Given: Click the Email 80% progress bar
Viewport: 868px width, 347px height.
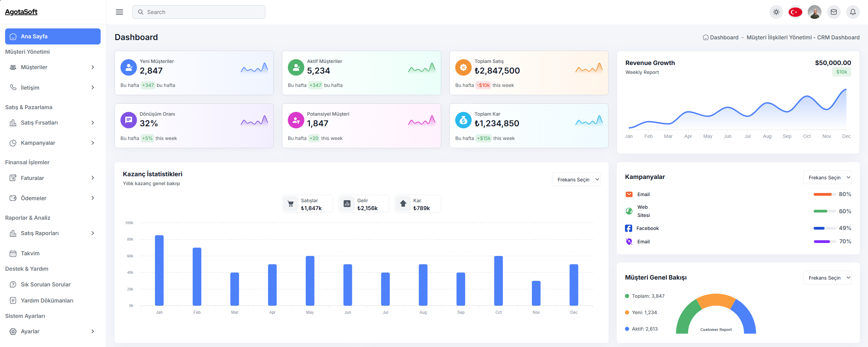Looking at the screenshot, I should pos(825,194).
